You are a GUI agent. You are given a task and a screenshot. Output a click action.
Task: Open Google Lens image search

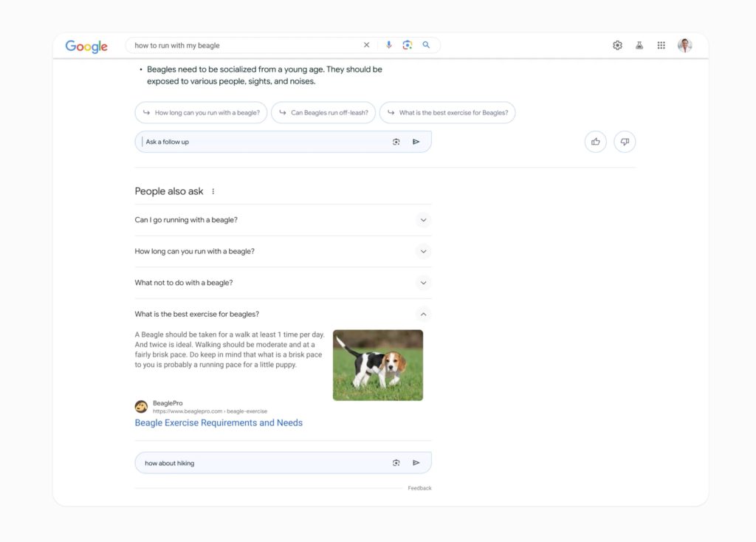coord(407,45)
